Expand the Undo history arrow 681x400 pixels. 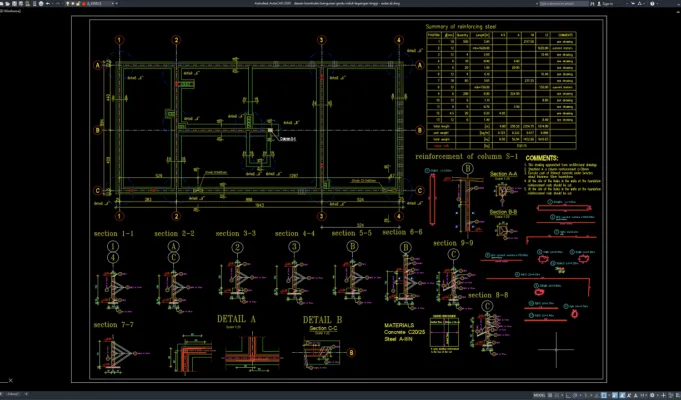53,3
